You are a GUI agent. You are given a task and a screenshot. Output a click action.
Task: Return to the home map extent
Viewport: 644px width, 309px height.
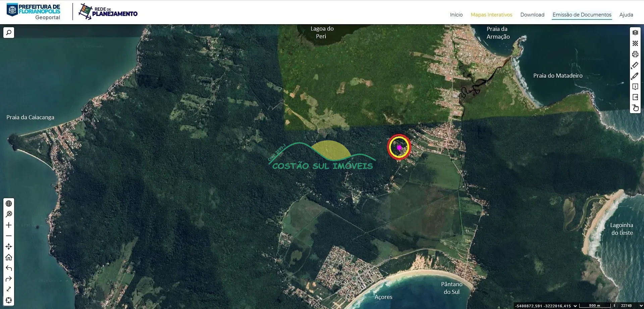click(9, 257)
